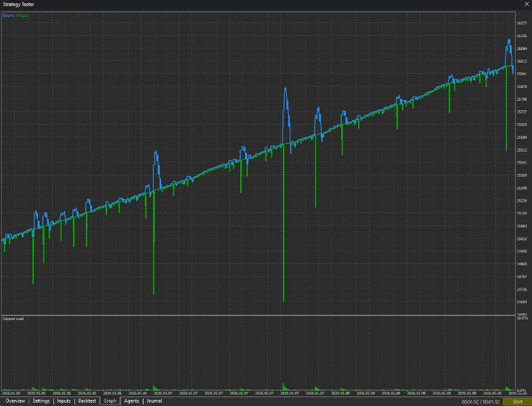Screen dimensions: 532x406
Task: Select the Backtest tab
Action: (x=87, y=401)
